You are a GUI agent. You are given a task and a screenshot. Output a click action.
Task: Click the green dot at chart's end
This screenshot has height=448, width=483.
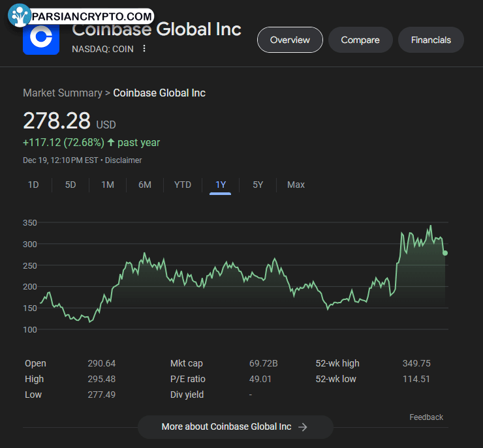pos(445,253)
